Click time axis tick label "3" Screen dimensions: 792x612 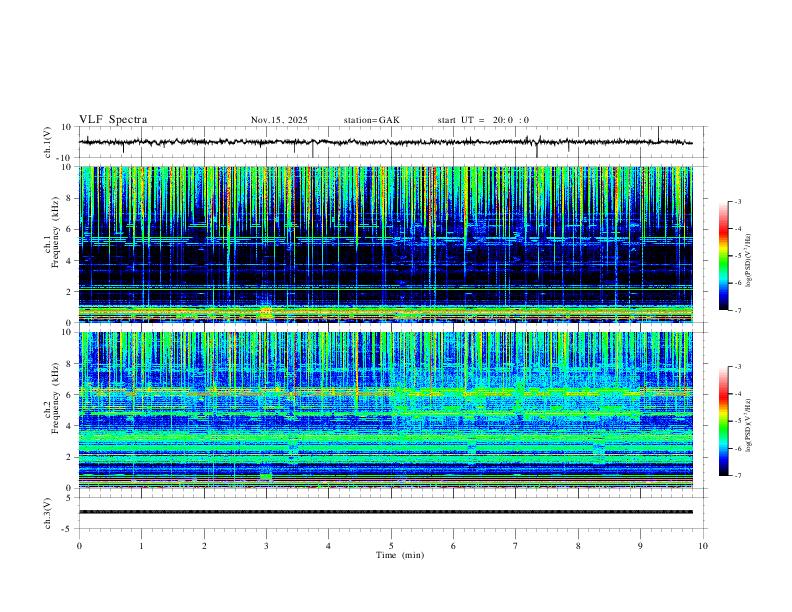pos(266,546)
